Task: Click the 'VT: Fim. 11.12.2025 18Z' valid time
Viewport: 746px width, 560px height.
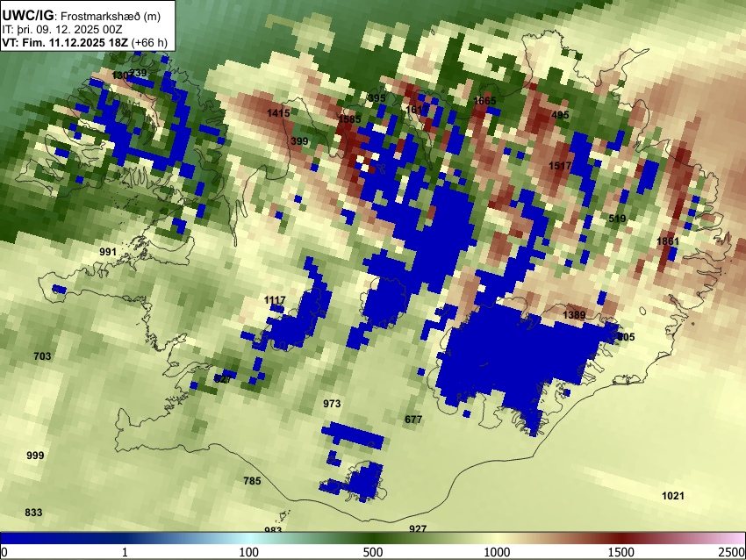Action: [65, 42]
